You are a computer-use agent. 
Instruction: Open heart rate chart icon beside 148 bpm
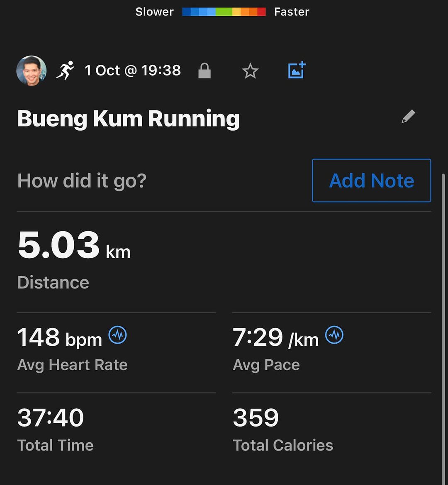(x=118, y=335)
